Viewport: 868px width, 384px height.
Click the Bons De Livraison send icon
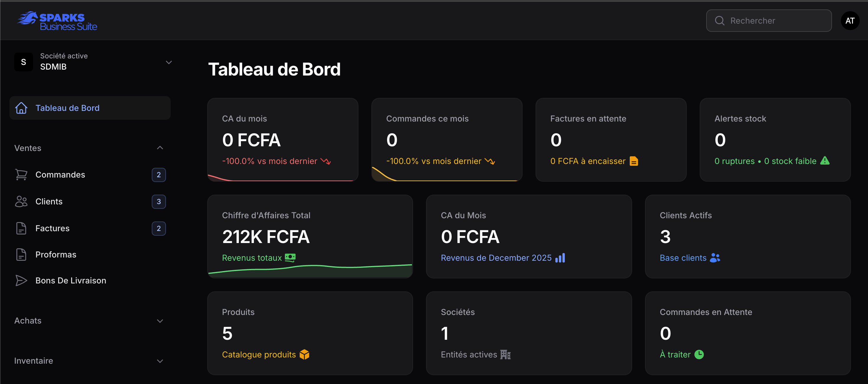pyautogui.click(x=22, y=280)
